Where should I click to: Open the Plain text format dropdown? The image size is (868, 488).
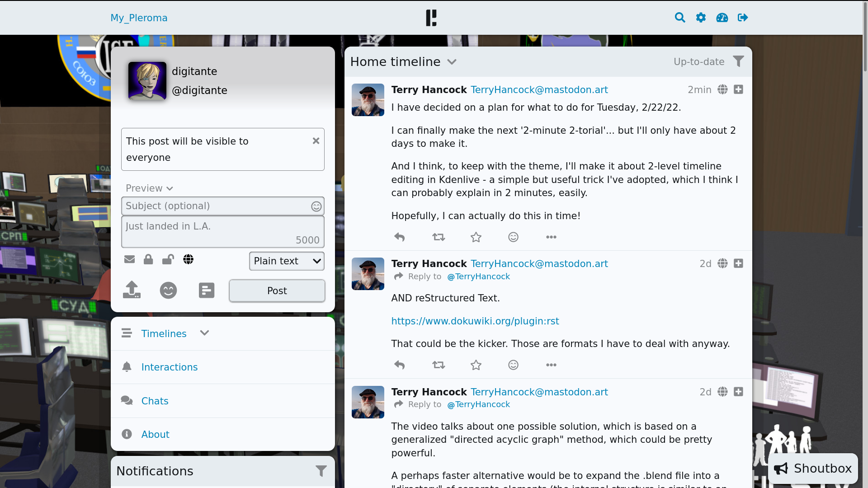287,261
